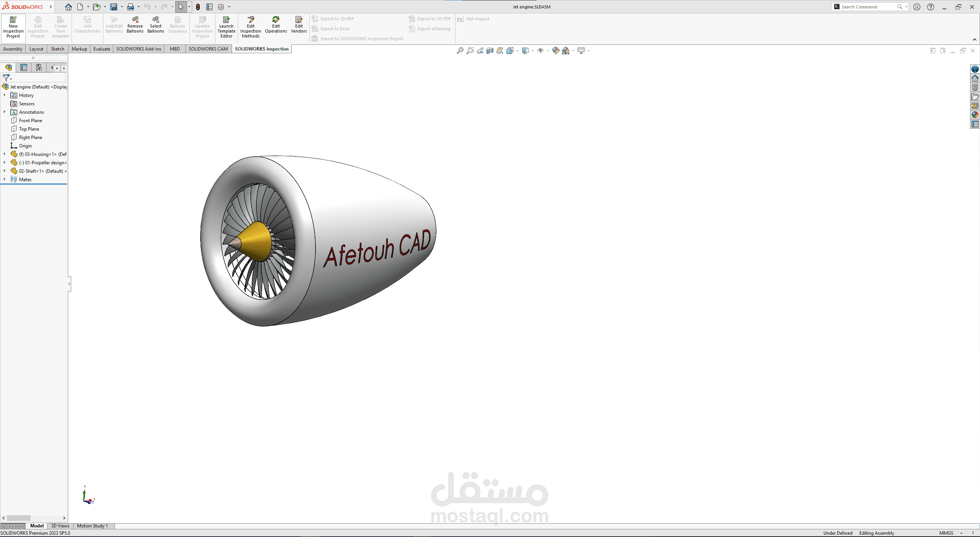
Task: Switch to Assembly ribbon tab
Action: 13,49
